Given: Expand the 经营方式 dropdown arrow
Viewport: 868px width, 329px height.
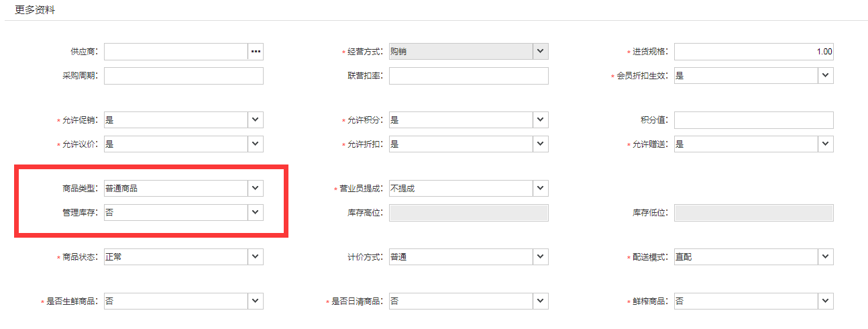Looking at the screenshot, I should click(x=541, y=52).
